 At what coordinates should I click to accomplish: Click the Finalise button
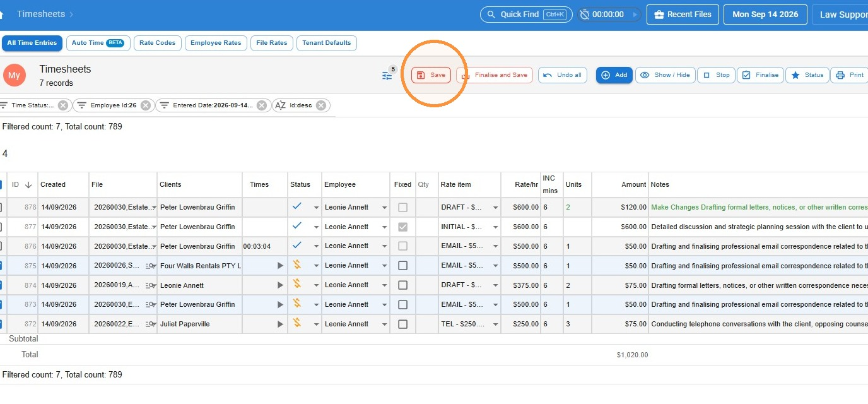tap(760, 75)
